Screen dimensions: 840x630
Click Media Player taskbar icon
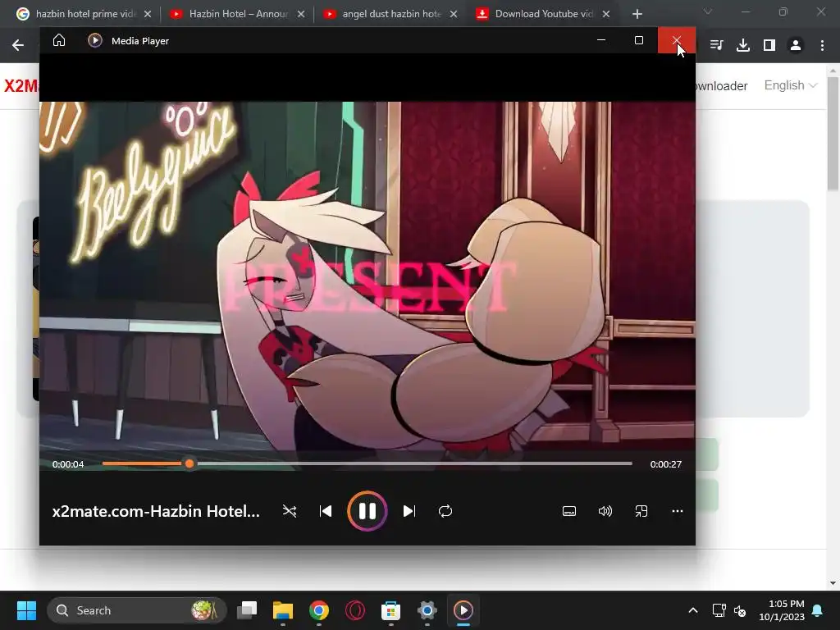463,610
